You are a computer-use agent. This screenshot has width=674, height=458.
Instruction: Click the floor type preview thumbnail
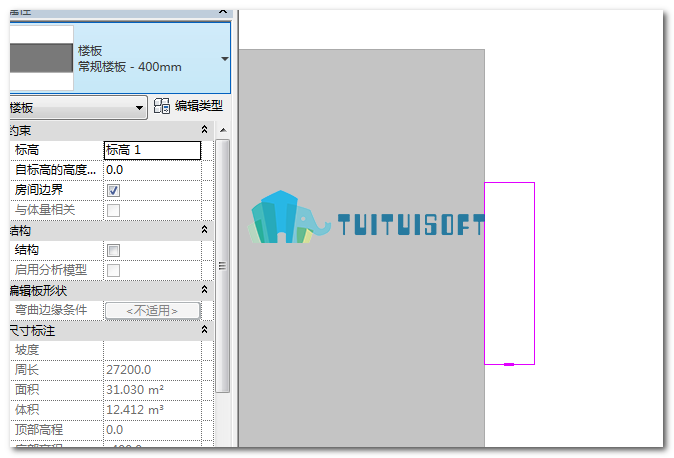[41, 58]
